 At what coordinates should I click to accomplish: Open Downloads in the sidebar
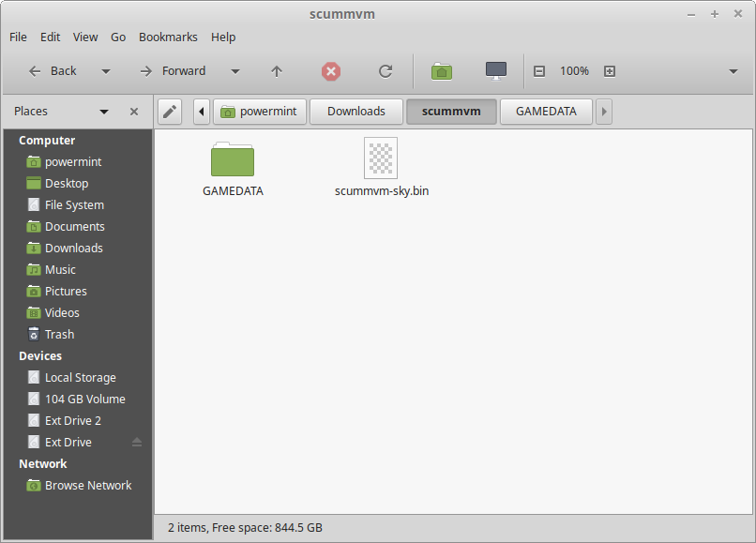pos(78,249)
